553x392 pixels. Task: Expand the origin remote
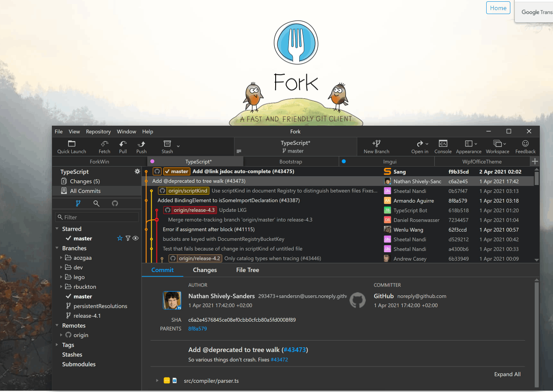click(62, 335)
